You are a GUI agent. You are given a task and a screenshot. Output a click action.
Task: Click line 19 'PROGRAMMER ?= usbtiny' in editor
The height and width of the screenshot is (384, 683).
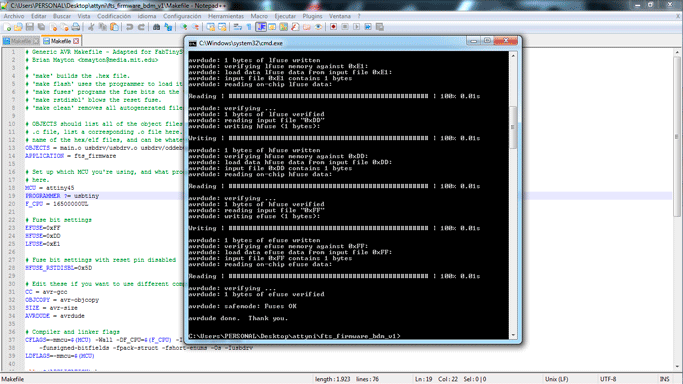(x=62, y=196)
